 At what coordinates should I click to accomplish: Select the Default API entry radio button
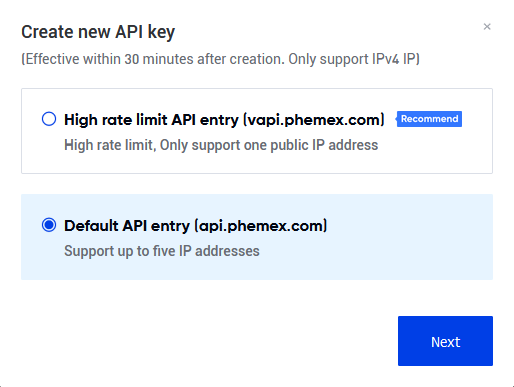[49, 225]
